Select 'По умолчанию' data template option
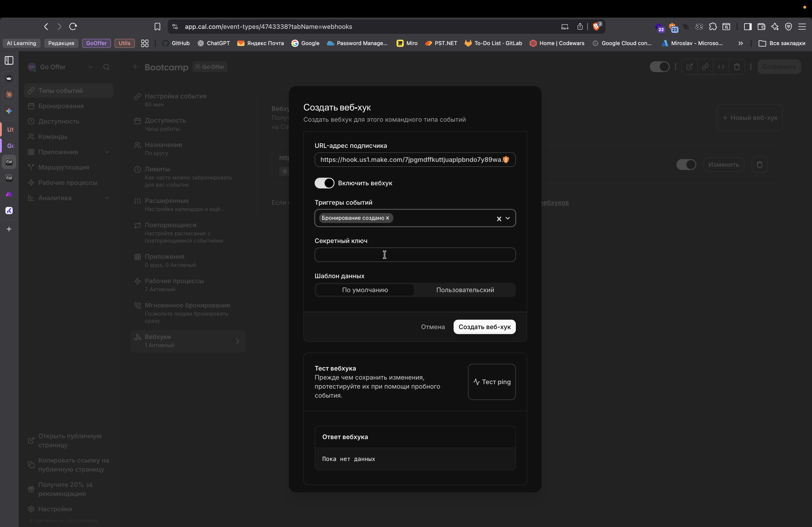Viewport: 812px width, 527px height. [x=365, y=290]
